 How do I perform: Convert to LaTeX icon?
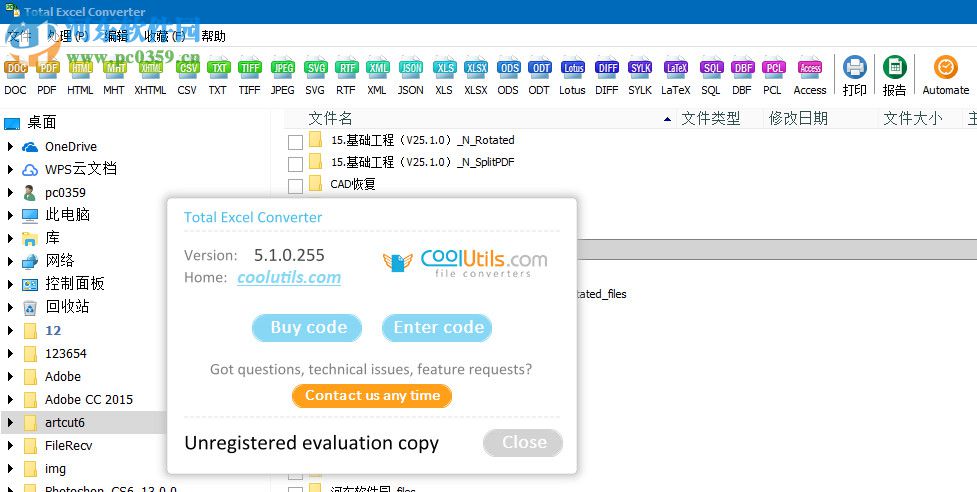676,69
